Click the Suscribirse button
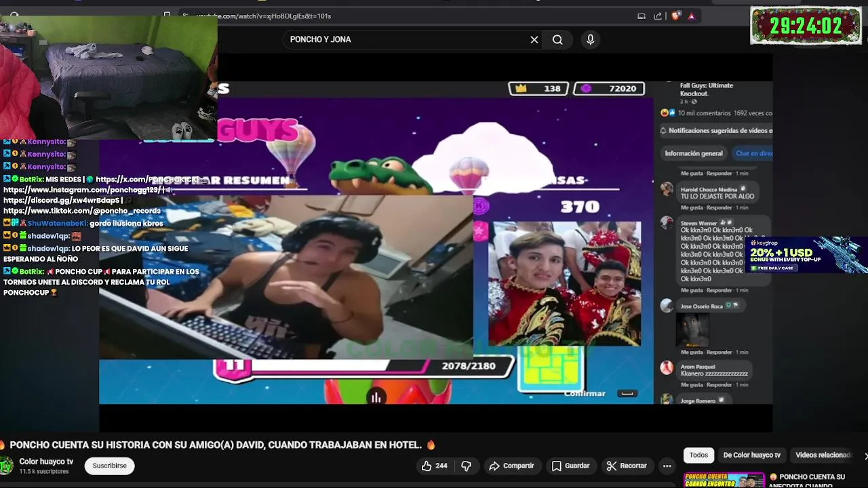868x488 pixels. pyautogui.click(x=109, y=466)
